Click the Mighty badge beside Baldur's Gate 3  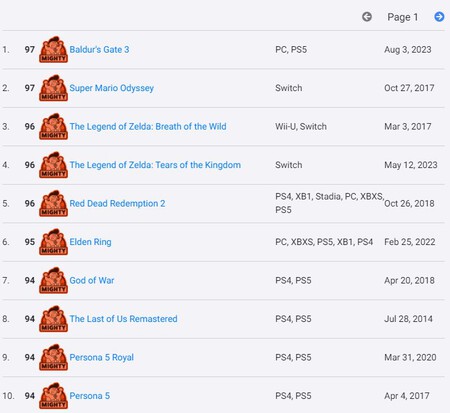click(53, 49)
